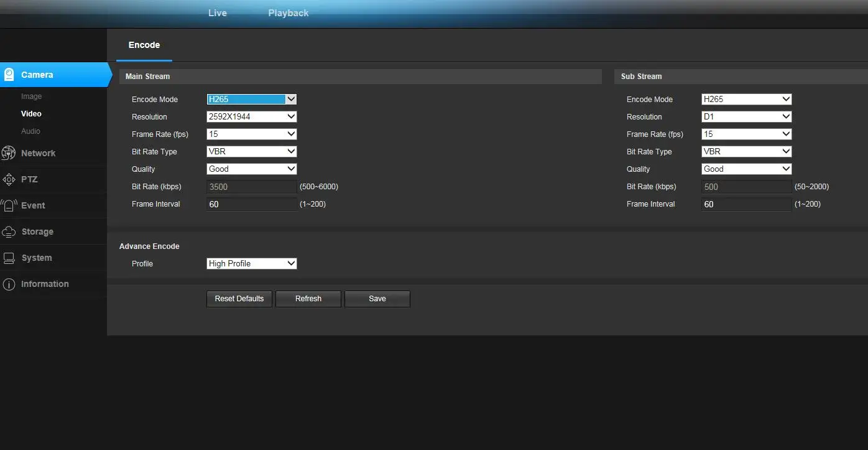Click the Save button
This screenshot has width=868, height=450.
[x=377, y=299]
